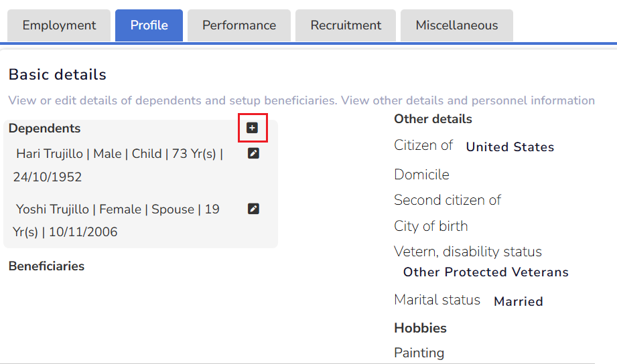617x364 pixels.
Task: Add a new dependent with plus icon
Action: click(x=253, y=128)
